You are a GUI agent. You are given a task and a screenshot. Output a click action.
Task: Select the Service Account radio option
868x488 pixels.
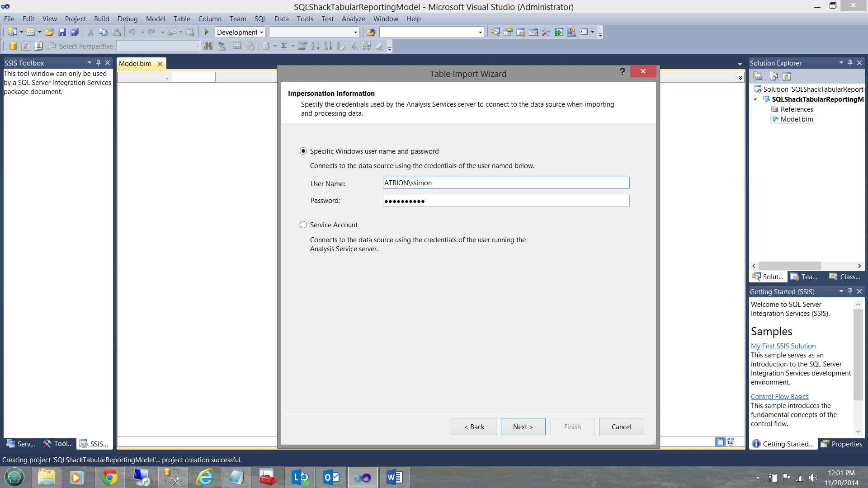[x=303, y=225]
